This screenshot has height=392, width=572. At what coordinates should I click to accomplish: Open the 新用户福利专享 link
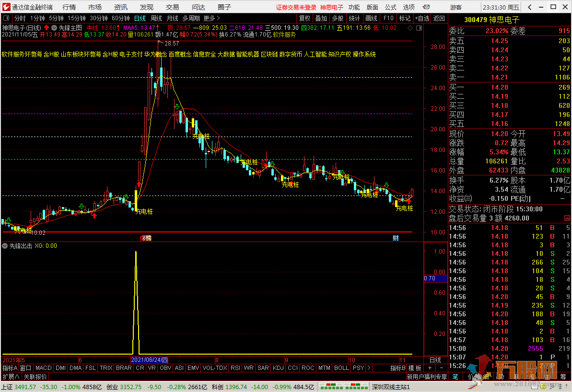tap(427, 377)
